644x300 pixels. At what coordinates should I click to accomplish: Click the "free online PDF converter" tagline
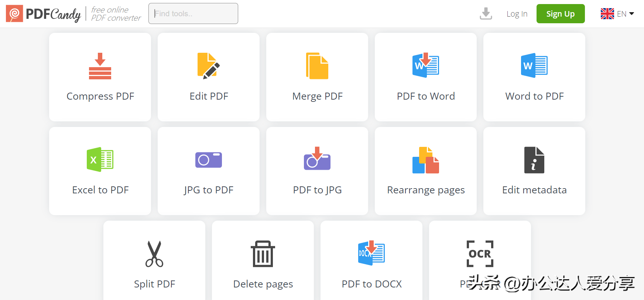[116, 14]
